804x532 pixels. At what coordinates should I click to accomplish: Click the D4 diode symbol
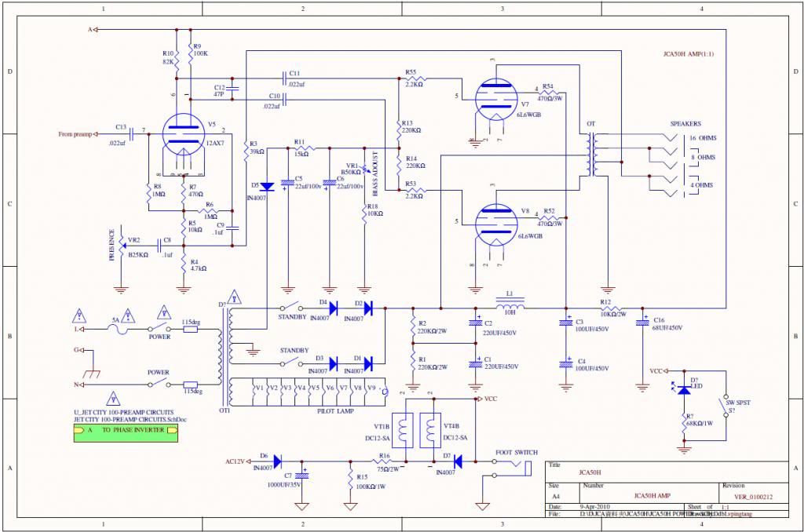(333, 308)
